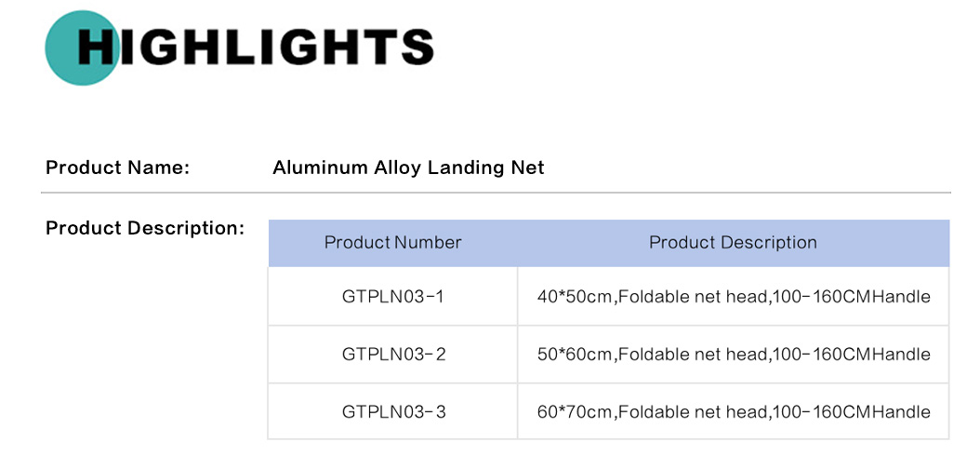Click "Foldable net head" in the GTPLN03-1 row

click(x=692, y=298)
